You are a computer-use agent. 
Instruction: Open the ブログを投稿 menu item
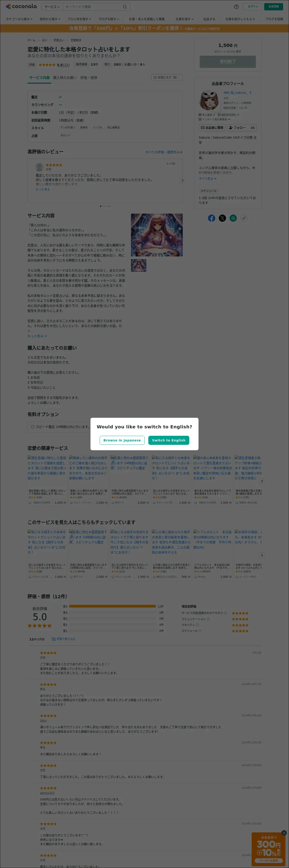pyautogui.click(x=274, y=19)
